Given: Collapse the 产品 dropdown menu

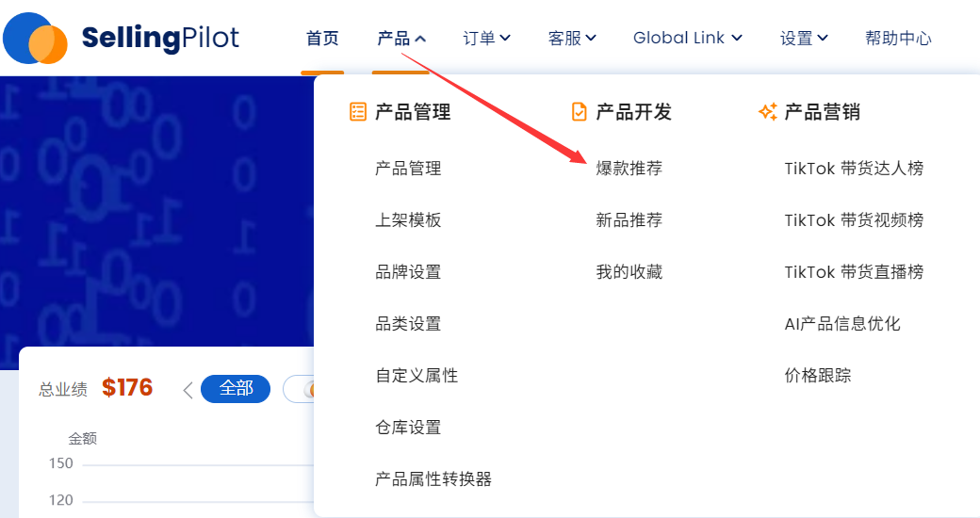Looking at the screenshot, I should pos(401,38).
